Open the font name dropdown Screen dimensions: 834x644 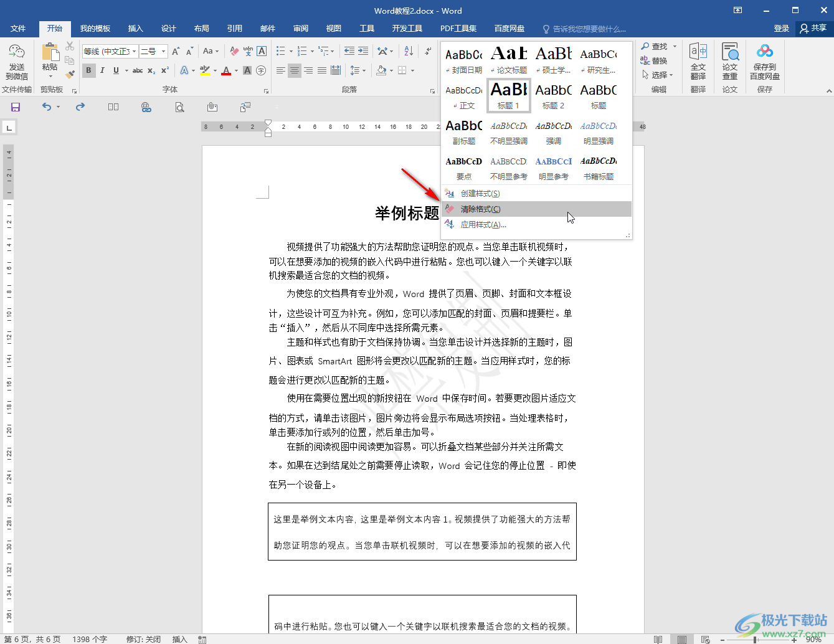(134, 51)
